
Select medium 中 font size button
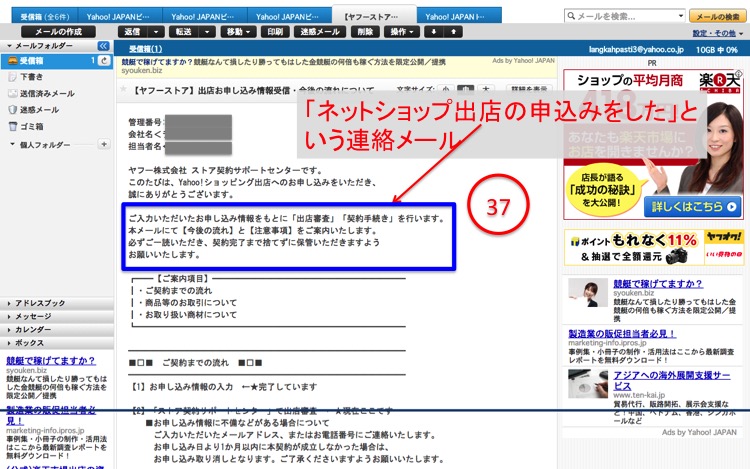point(465,89)
